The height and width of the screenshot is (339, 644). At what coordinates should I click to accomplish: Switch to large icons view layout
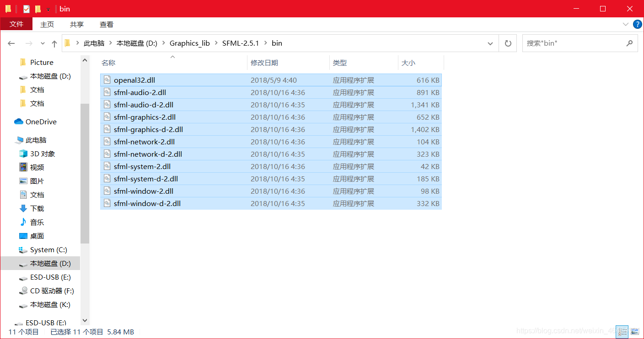(x=634, y=332)
